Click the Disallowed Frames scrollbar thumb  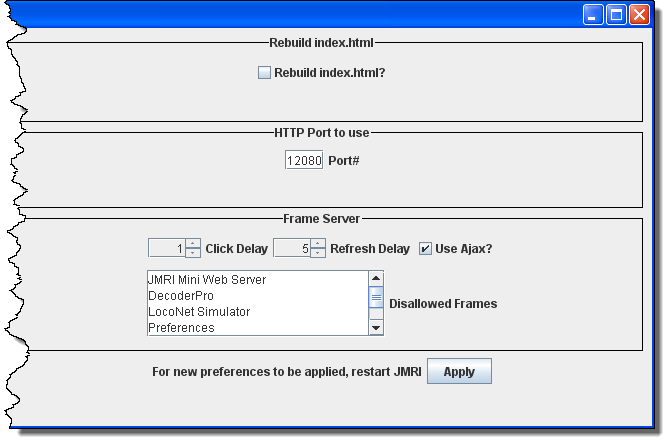click(x=376, y=297)
